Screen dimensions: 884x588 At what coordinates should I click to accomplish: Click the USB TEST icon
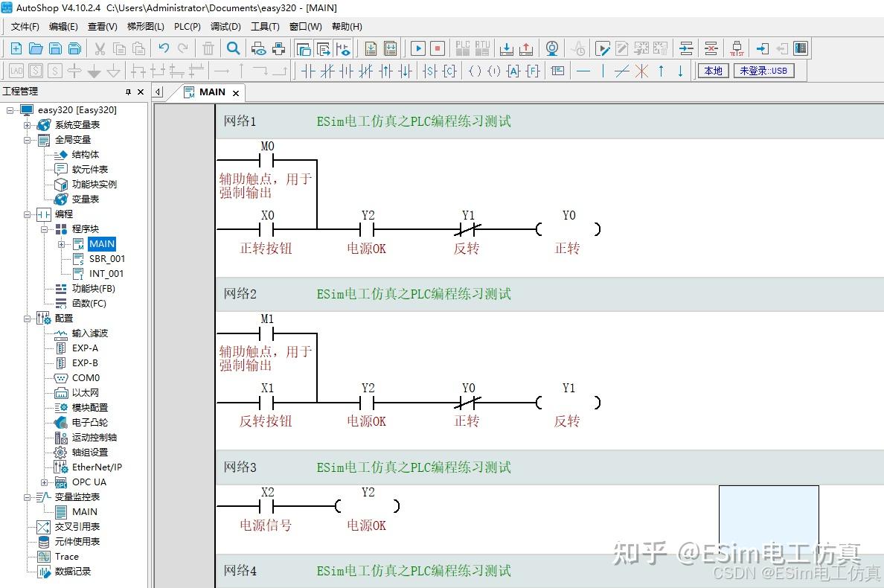point(736,48)
